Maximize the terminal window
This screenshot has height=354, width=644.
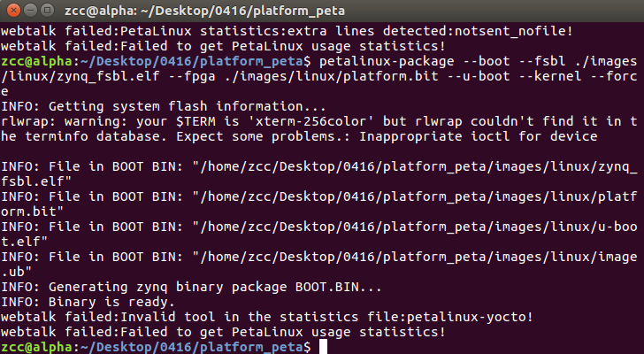pos(48,10)
